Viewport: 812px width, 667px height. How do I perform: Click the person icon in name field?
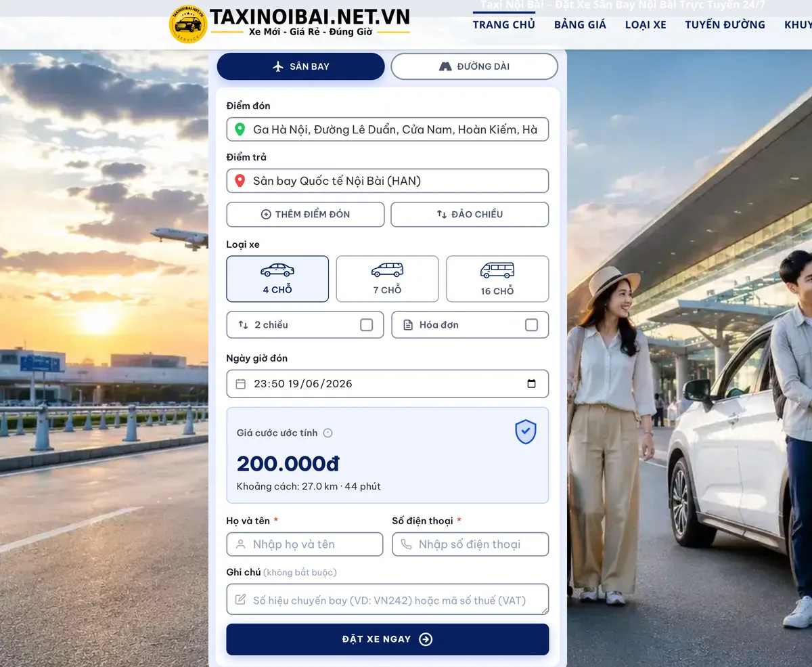tap(241, 544)
